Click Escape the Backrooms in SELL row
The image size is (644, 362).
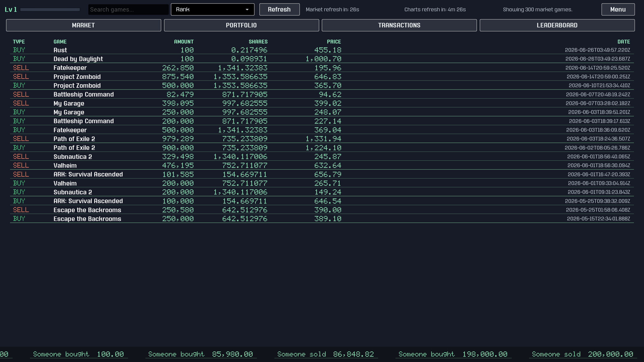87,210
